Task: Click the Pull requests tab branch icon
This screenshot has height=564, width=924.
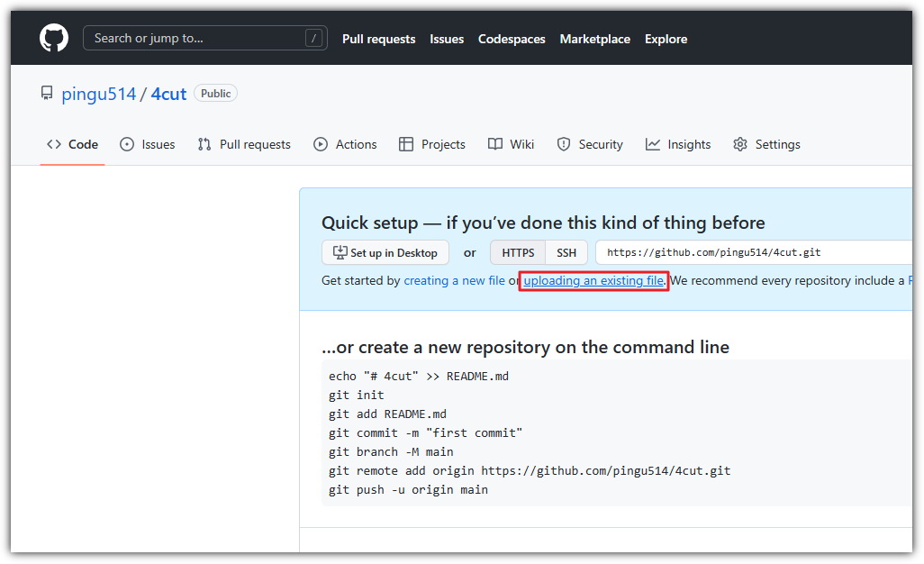Action: click(204, 144)
